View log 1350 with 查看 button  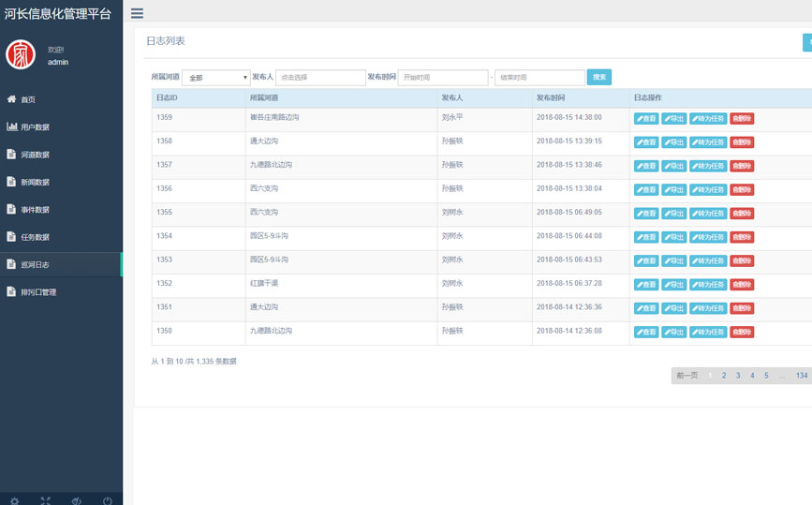[x=646, y=332]
